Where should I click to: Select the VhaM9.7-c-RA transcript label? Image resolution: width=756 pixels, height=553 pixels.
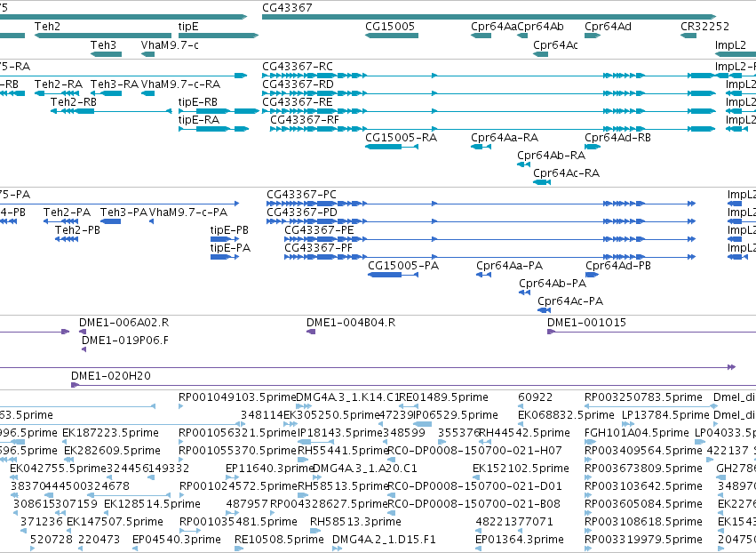180,84
